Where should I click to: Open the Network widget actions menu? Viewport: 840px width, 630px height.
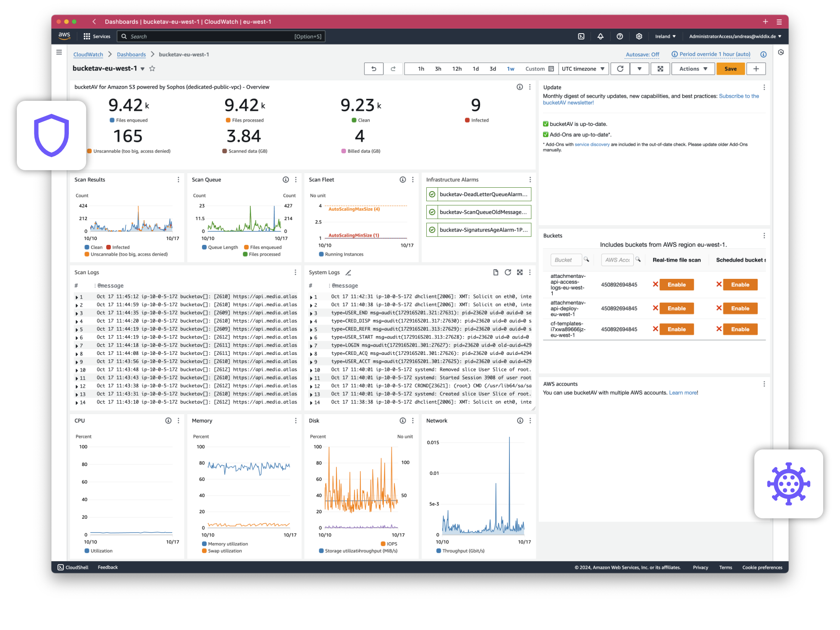[x=530, y=421]
